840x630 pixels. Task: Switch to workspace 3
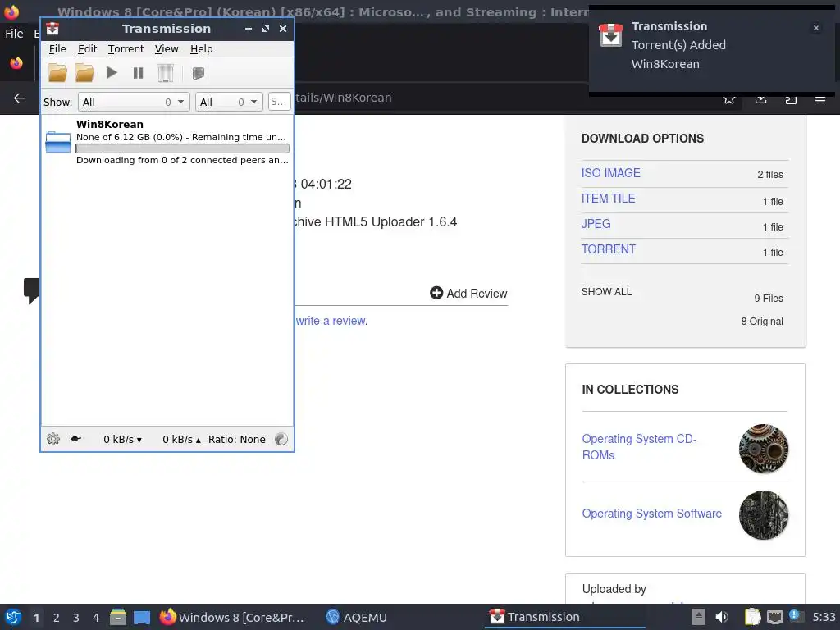tap(76, 618)
